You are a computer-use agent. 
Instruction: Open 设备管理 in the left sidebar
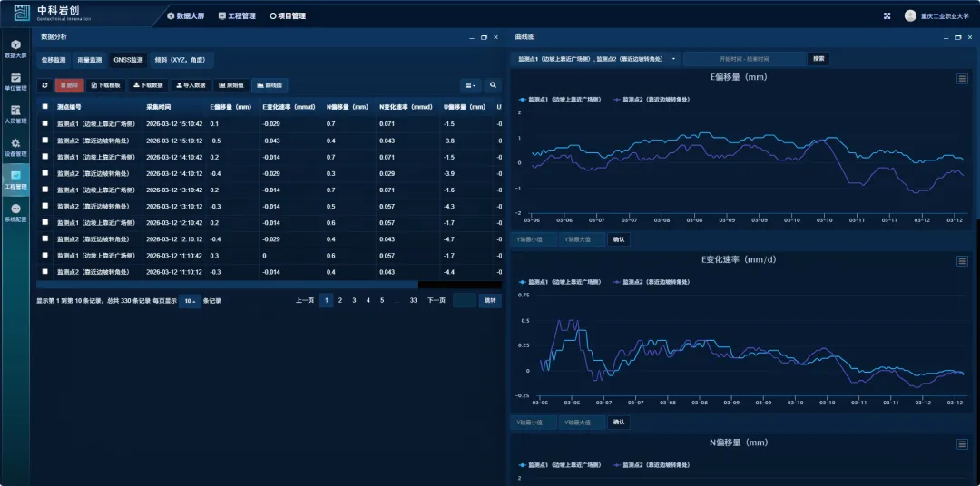15,147
